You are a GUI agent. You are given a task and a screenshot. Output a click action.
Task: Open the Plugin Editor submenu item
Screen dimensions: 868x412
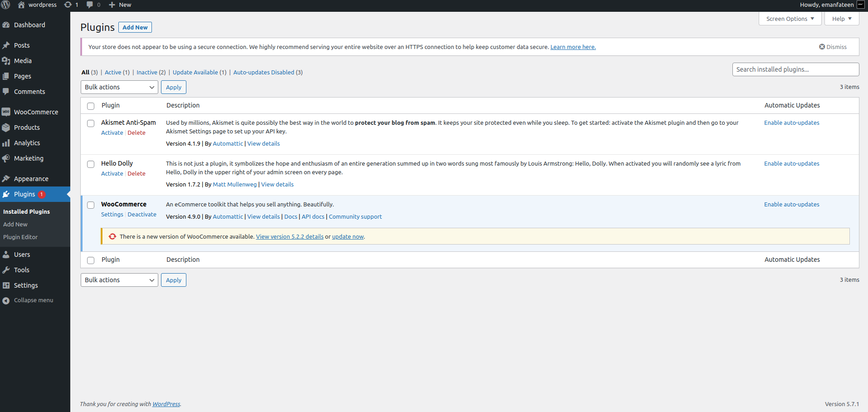point(20,237)
